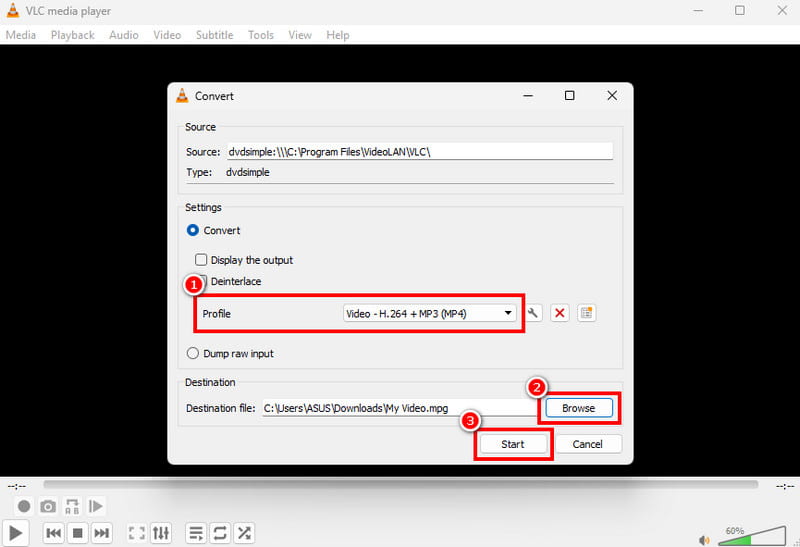The image size is (800, 547).
Task: Open the Profile dropdown
Action: coord(430,313)
